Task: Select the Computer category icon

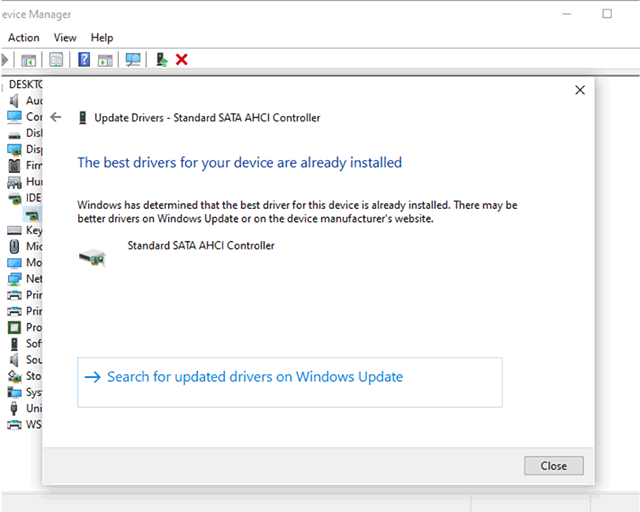Action: [14, 117]
